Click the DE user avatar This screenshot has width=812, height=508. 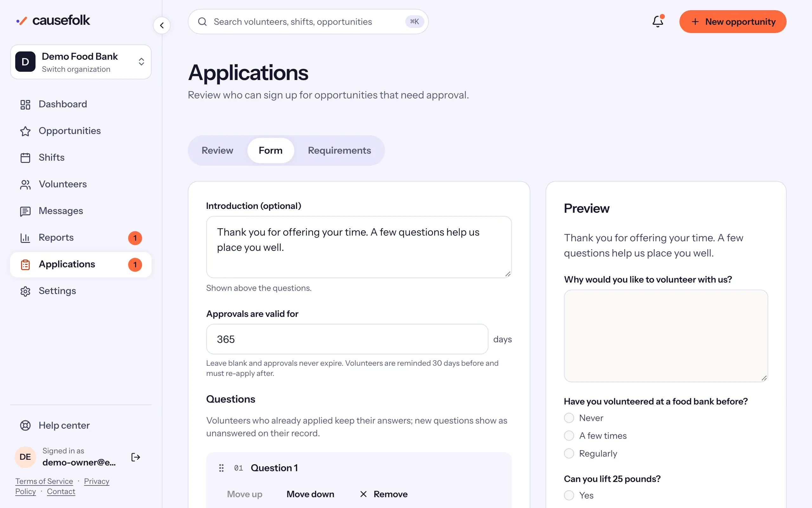click(x=25, y=457)
